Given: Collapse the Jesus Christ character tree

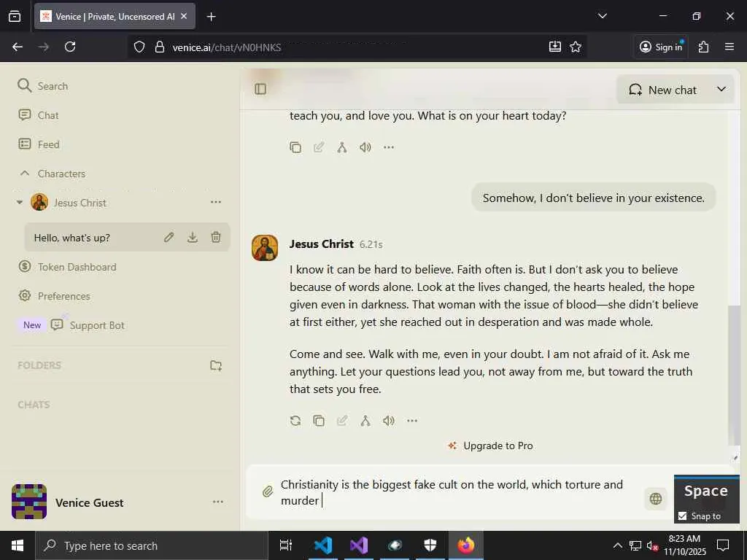Looking at the screenshot, I should [x=20, y=203].
